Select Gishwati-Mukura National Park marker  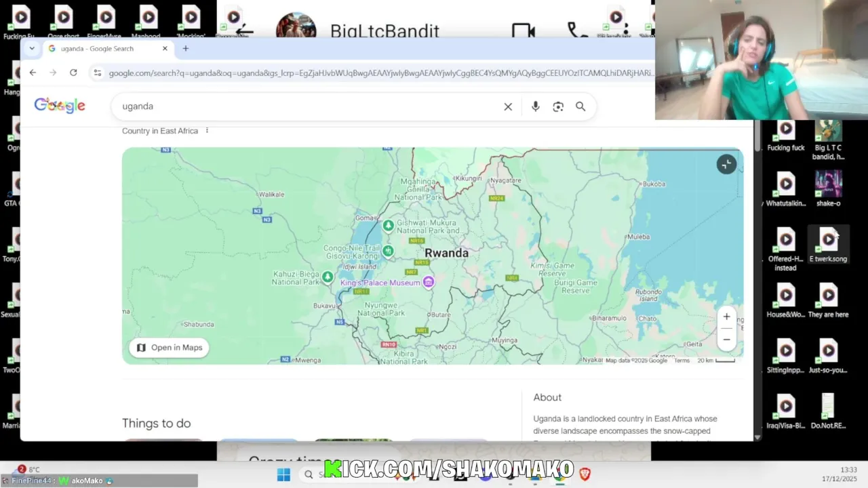pyautogui.click(x=389, y=226)
